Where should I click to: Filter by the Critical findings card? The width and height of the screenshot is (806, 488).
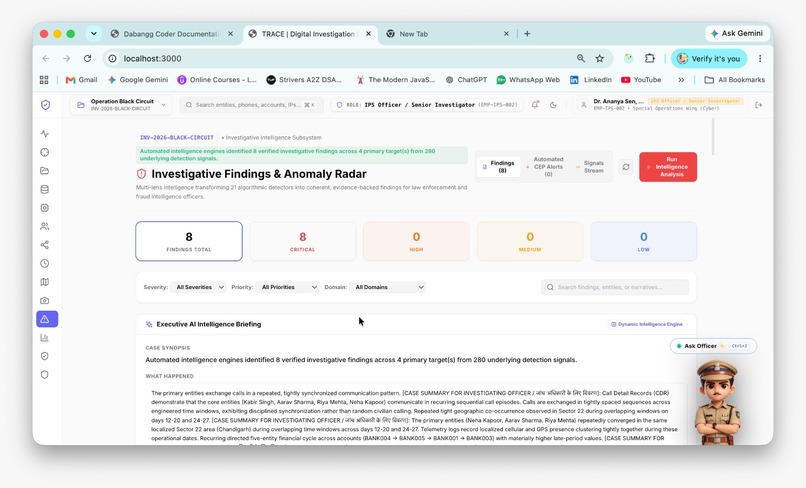[302, 241]
